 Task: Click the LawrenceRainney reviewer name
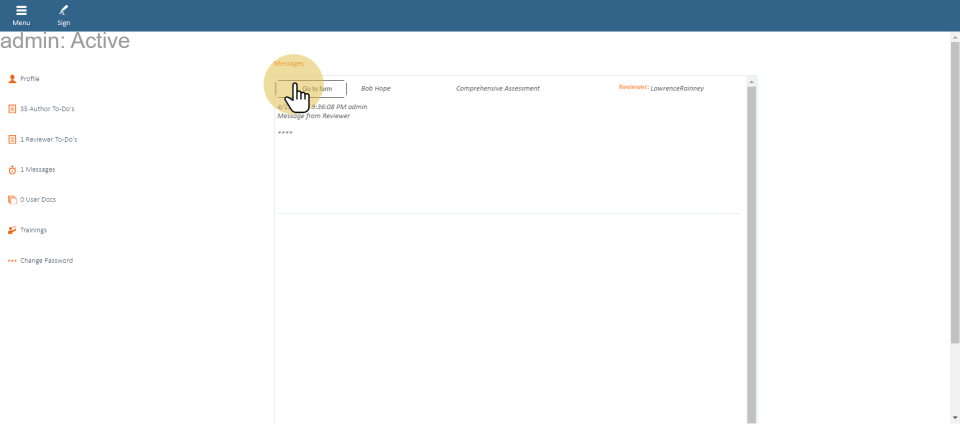click(677, 88)
